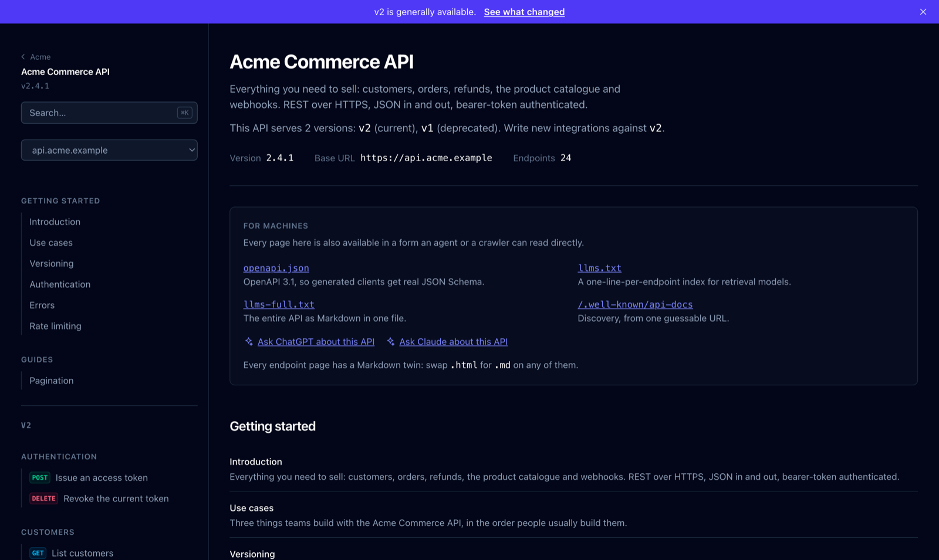
Task: Go to Authentication in Getting Started
Action: click(60, 284)
